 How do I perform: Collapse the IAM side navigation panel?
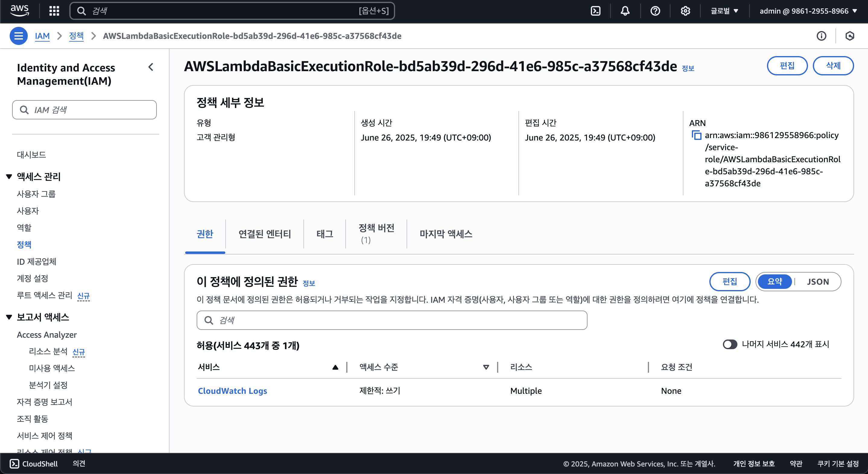[x=150, y=67]
